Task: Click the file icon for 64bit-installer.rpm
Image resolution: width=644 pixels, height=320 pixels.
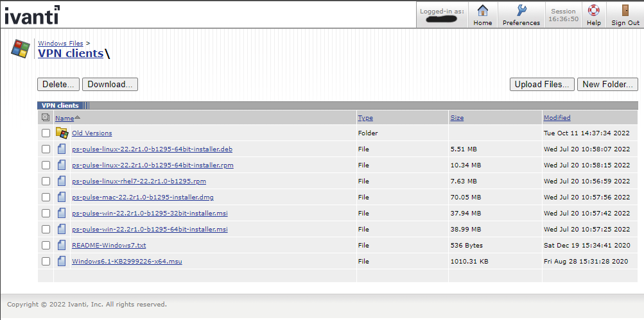Action: 62,165
